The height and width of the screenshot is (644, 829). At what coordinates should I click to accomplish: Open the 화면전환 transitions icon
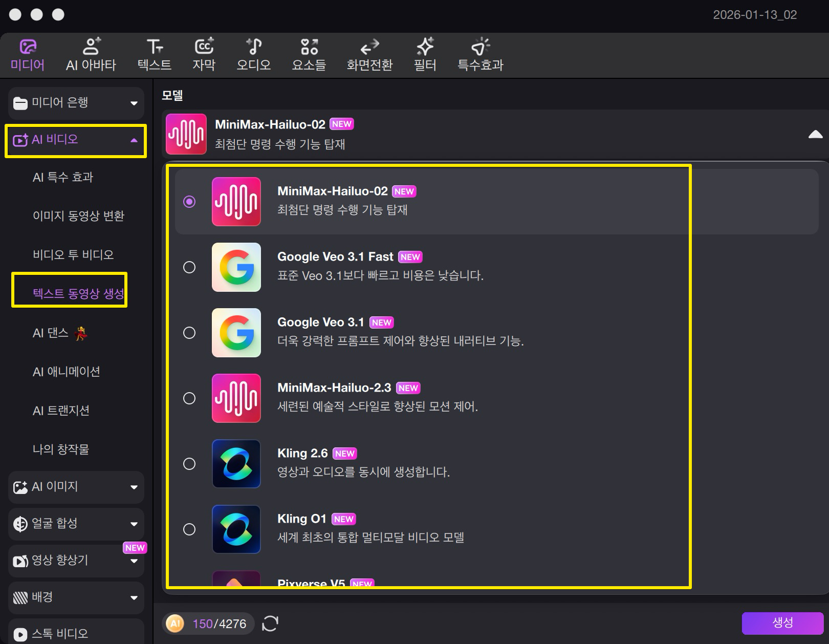[x=369, y=47]
